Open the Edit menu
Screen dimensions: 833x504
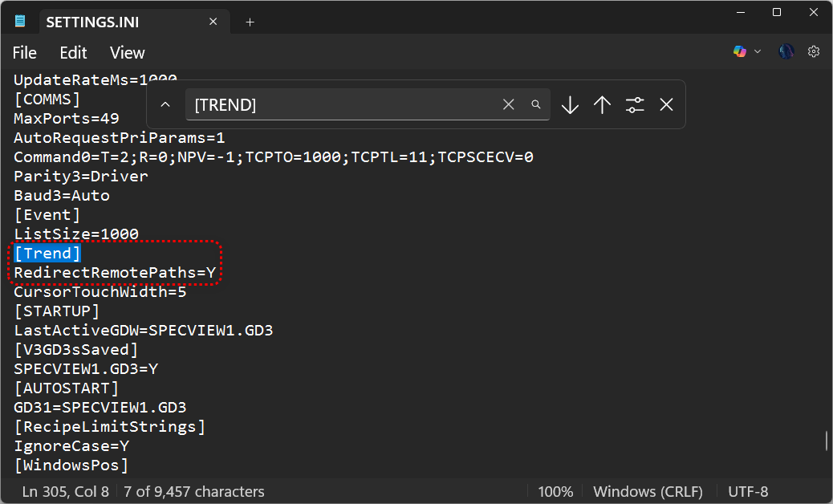coord(73,53)
